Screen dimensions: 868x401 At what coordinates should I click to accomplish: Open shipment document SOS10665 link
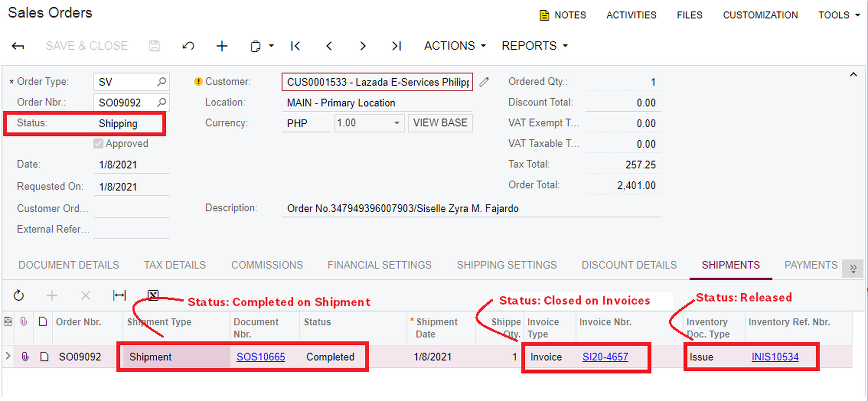(x=261, y=357)
